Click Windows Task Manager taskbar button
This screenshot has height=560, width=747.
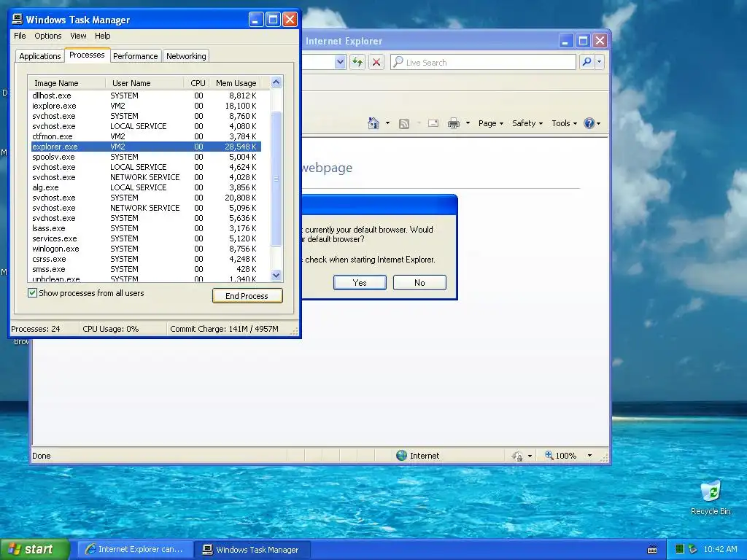pos(252,549)
